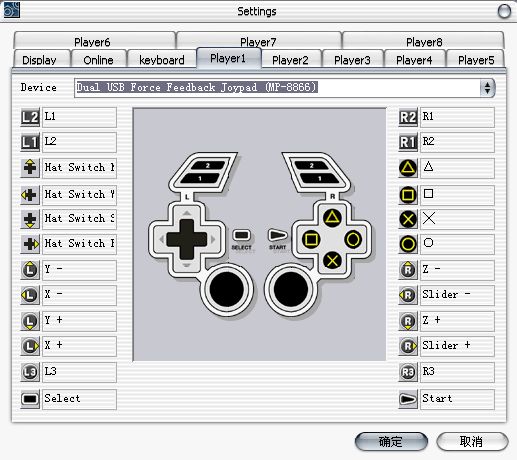
Task: Click the right stick down icon
Action: (408, 321)
